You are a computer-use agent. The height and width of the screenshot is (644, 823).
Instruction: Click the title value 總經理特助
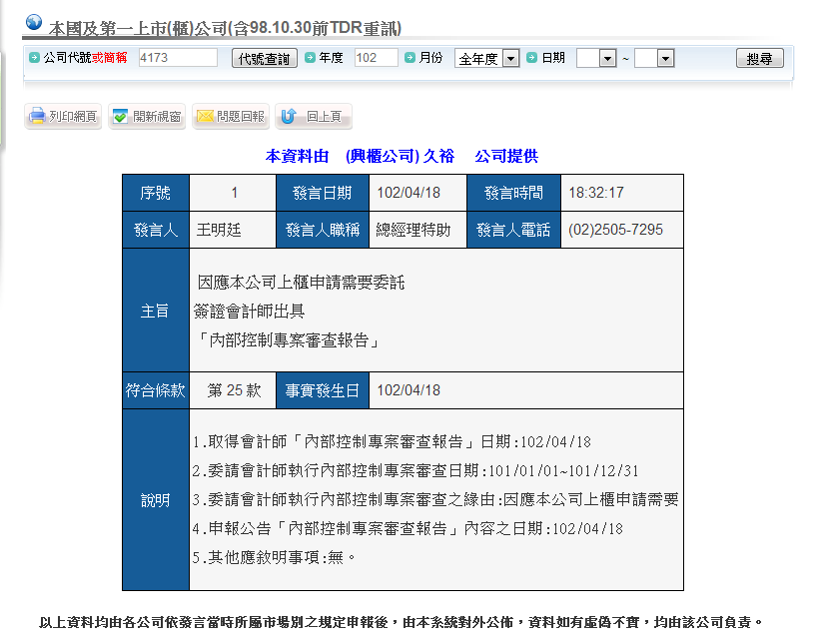click(x=413, y=230)
